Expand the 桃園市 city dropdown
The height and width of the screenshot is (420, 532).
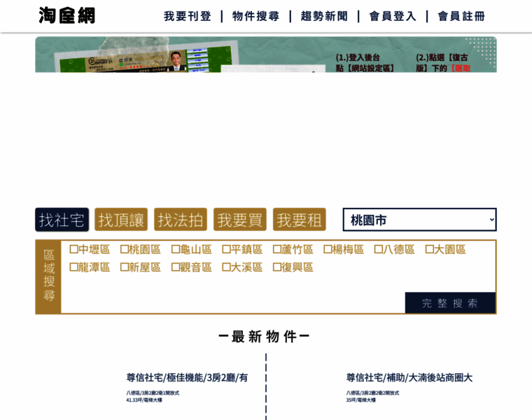pos(420,220)
